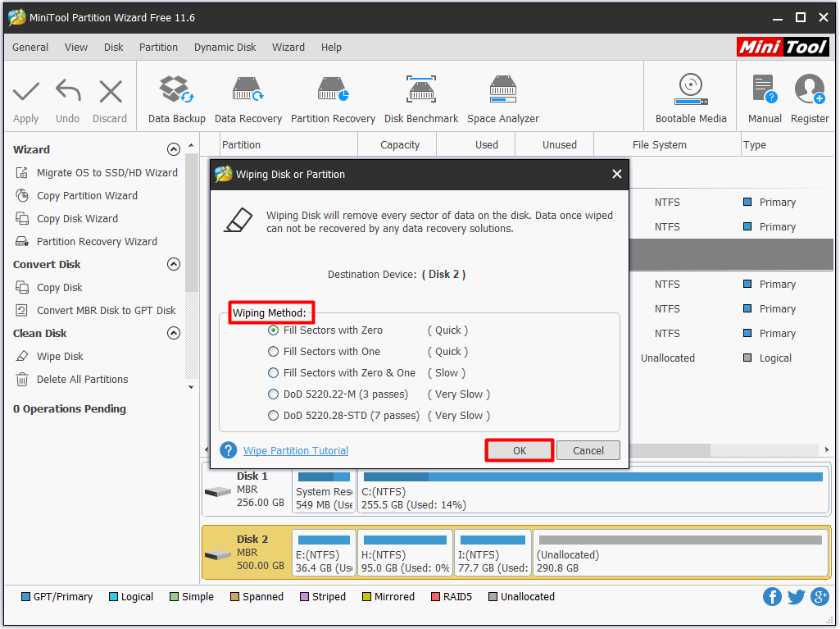Select the C:(NTFS) partition block on Disk 1
The image size is (840, 629).
[593, 491]
